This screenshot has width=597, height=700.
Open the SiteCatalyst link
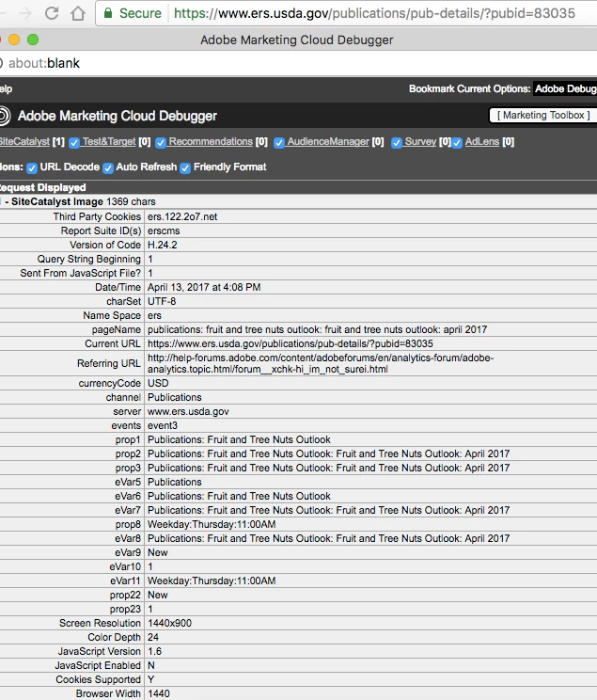coord(24,141)
